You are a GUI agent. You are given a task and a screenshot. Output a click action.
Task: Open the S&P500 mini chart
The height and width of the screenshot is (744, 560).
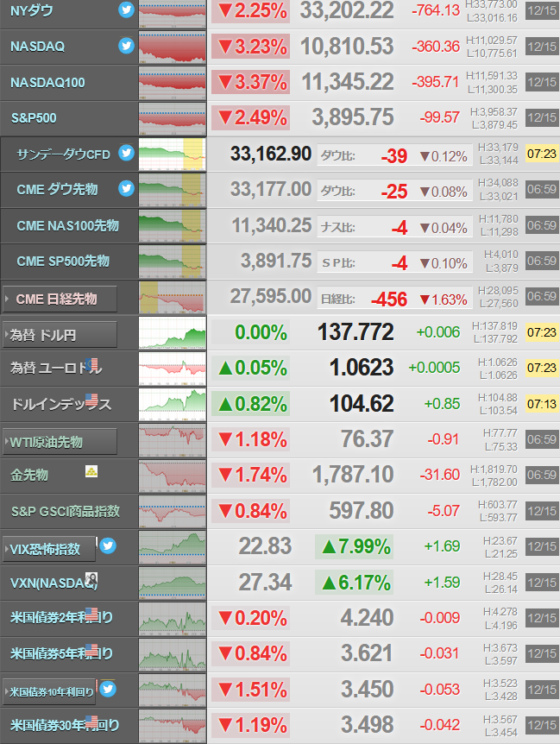pyautogui.click(x=173, y=118)
